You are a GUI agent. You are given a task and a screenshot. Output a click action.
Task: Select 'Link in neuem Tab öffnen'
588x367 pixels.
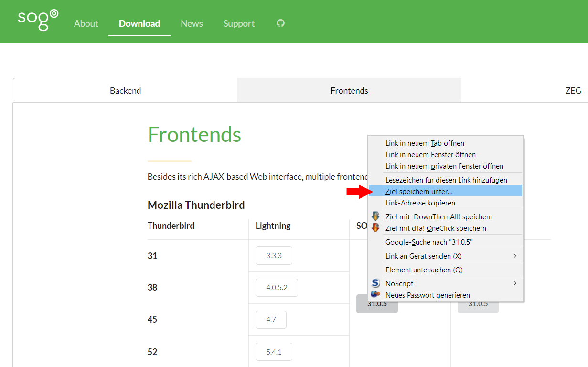(x=445, y=143)
